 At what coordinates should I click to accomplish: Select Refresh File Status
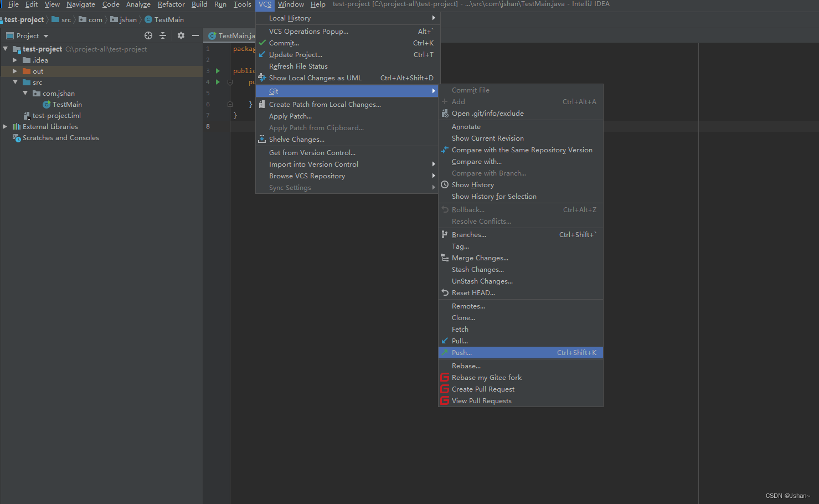click(x=347, y=66)
